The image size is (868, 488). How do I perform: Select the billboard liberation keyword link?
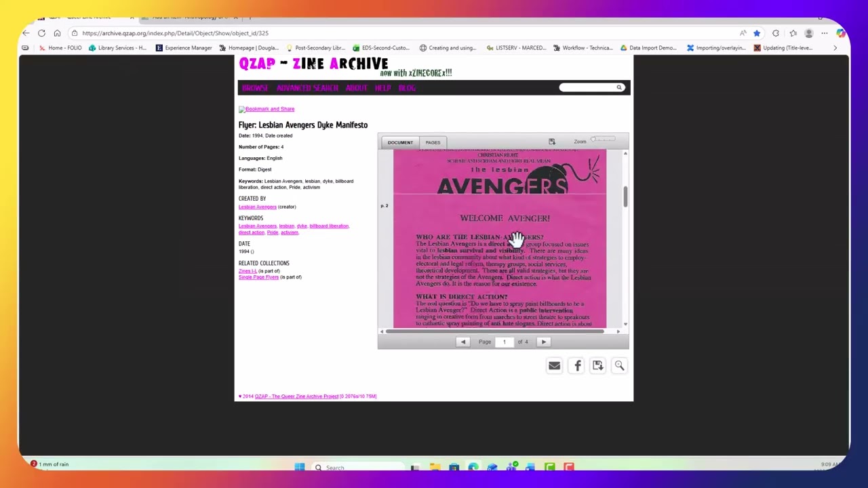click(329, 226)
